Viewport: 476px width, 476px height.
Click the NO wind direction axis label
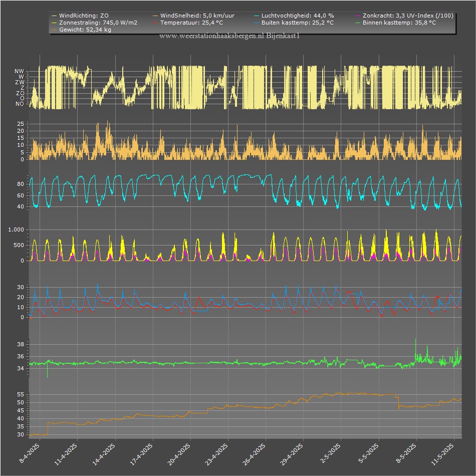20,104
